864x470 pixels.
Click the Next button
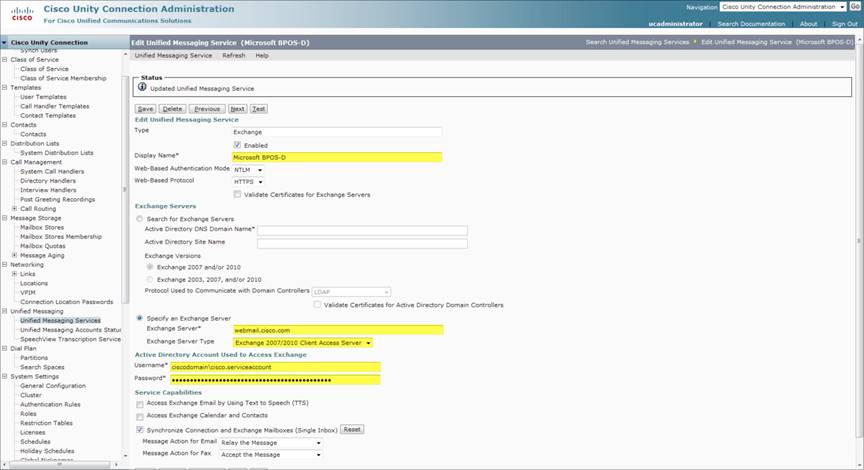[237, 109]
